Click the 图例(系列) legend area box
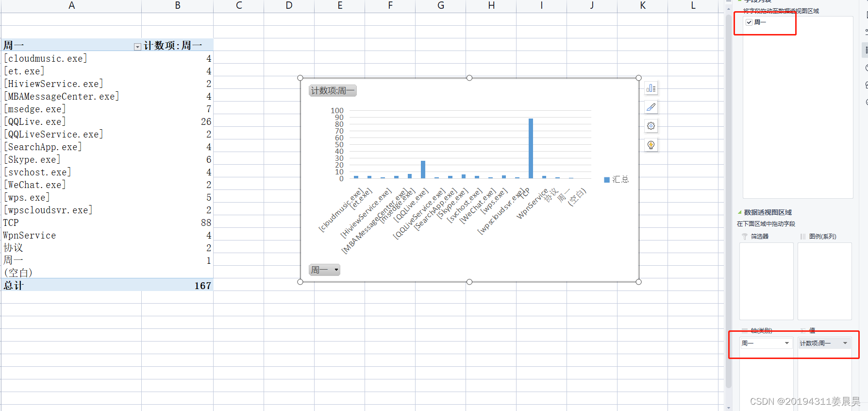868x411 pixels. click(824, 281)
